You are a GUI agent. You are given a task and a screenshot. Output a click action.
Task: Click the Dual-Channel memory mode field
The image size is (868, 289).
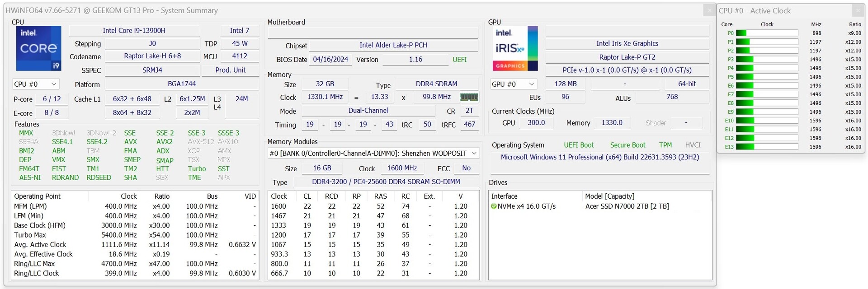[x=368, y=111]
